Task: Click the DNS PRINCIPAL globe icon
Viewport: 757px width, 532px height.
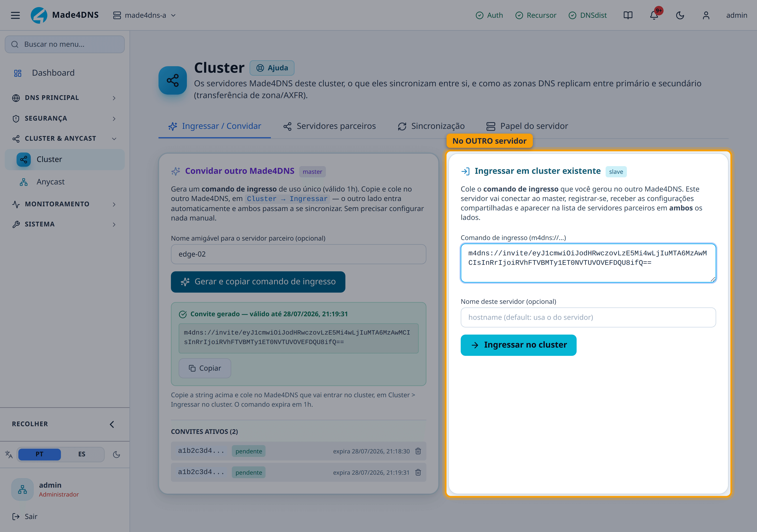Action: 16,98
